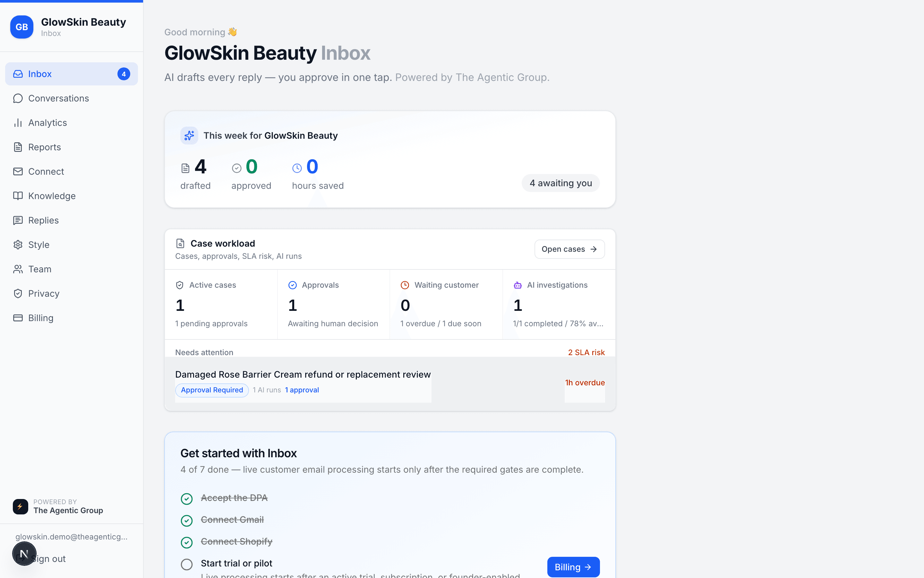Click the Open cases button
Viewport: 924px width, 578px height.
pos(569,249)
